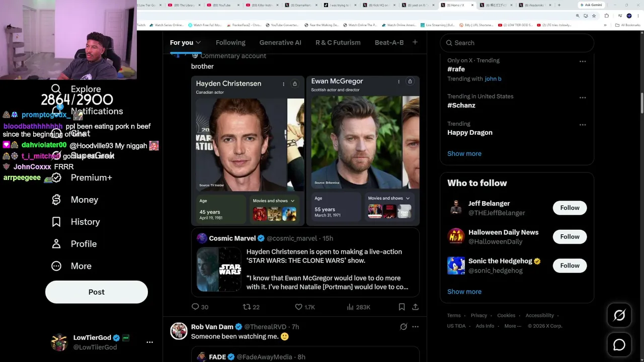Follow Jeff Belanger

(x=570, y=208)
